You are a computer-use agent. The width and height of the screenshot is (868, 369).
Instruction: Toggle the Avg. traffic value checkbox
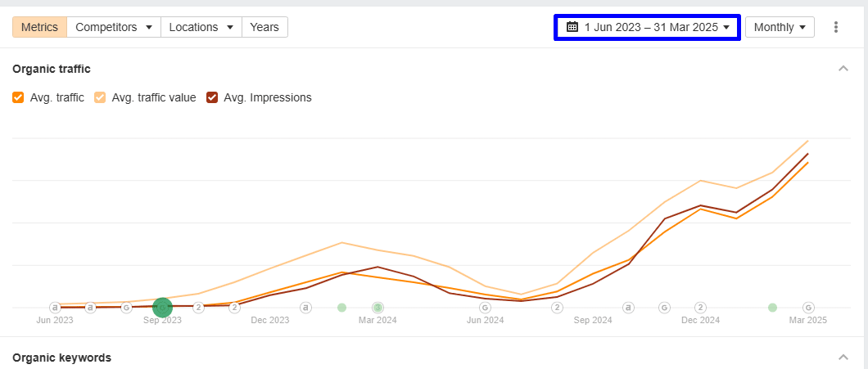pos(101,97)
